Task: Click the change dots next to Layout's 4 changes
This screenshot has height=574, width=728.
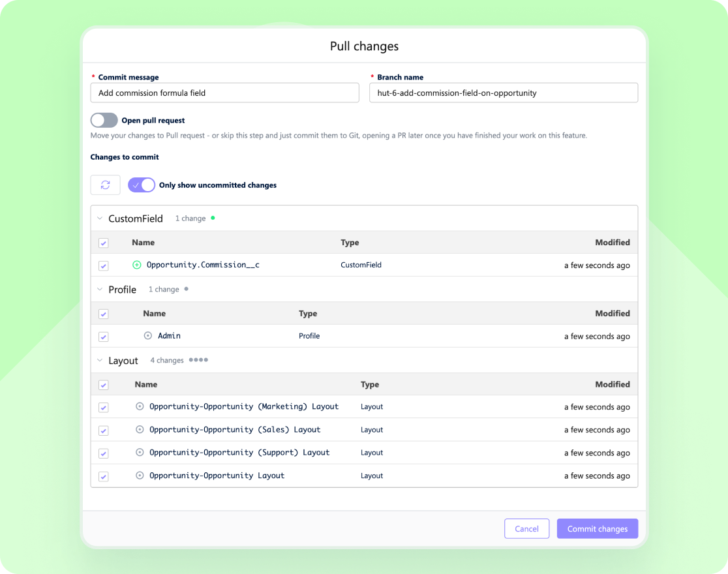Action: (x=198, y=359)
